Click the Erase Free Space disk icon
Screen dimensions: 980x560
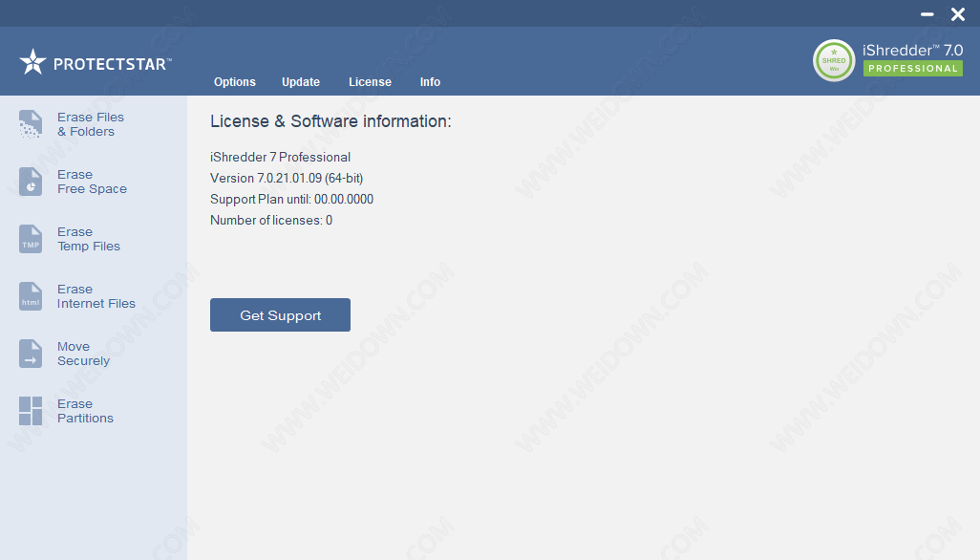[31, 182]
